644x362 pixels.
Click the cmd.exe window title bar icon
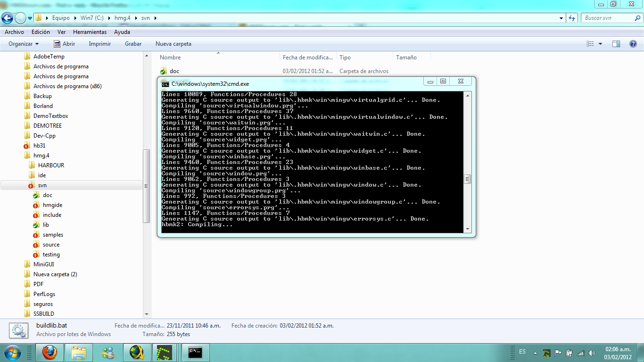pos(165,84)
